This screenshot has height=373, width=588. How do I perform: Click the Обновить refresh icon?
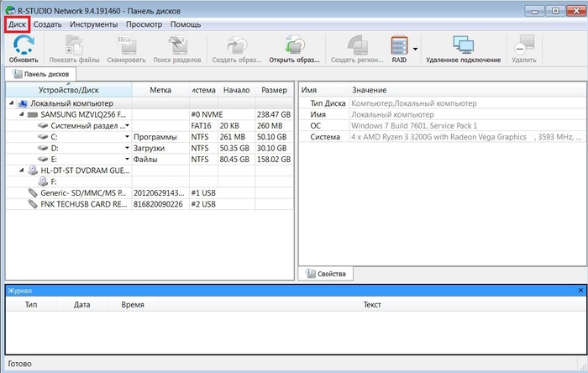(24, 46)
